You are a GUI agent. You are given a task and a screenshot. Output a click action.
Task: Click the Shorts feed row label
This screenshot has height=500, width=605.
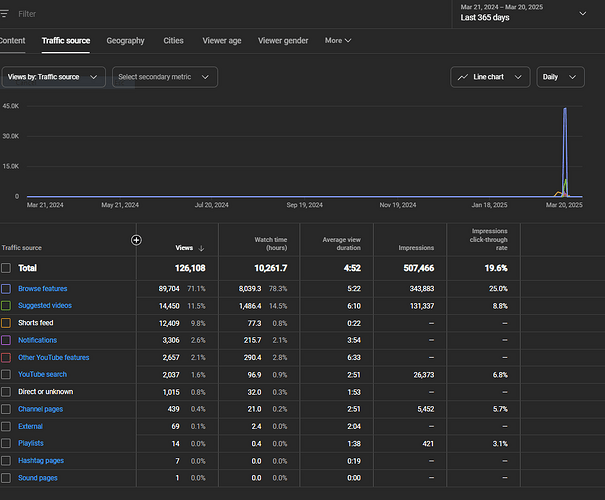click(x=35, y=323)
